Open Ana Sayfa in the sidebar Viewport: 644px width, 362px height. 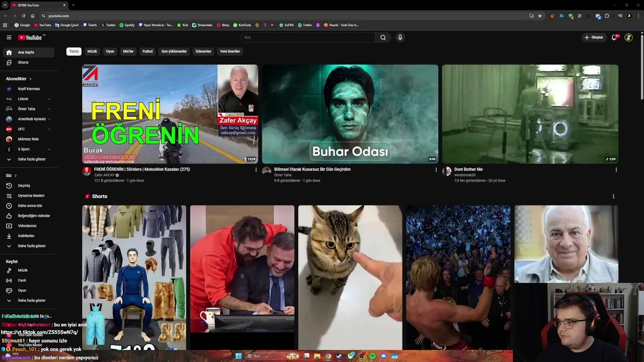28,52
